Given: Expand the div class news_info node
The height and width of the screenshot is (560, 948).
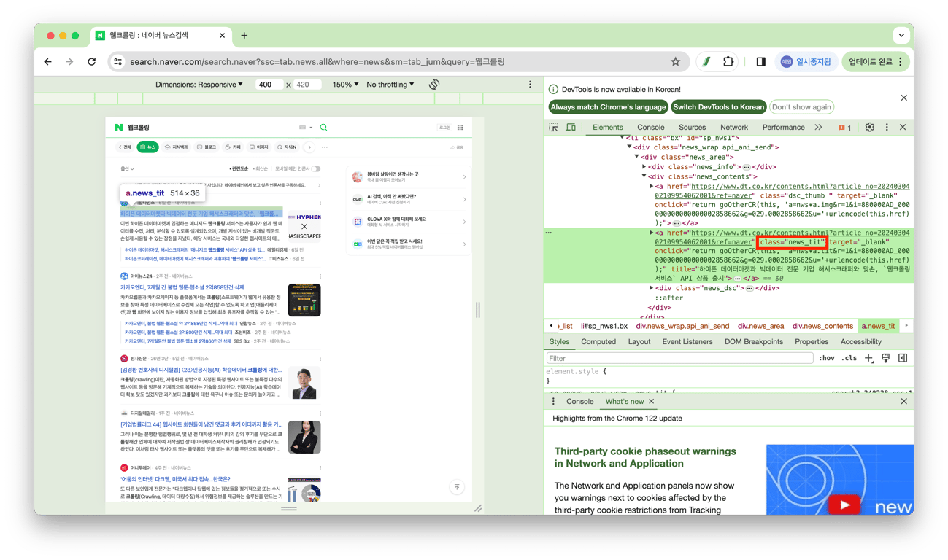Looking at the screenshot, I should pos(644,167).
